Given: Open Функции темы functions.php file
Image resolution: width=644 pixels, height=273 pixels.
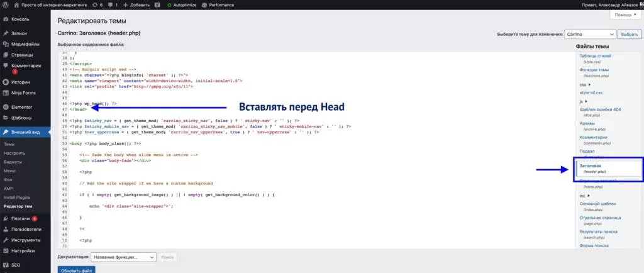Looking at the screenshot, I should point(594,73).
